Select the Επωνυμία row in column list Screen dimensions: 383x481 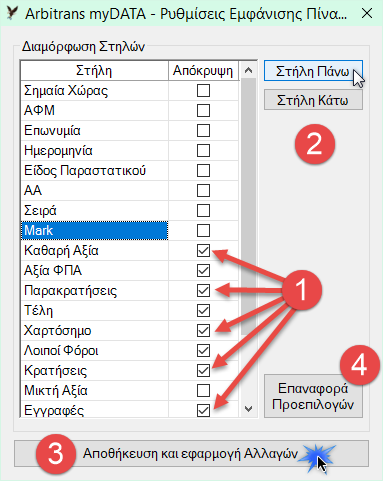(x=94, y=131)
